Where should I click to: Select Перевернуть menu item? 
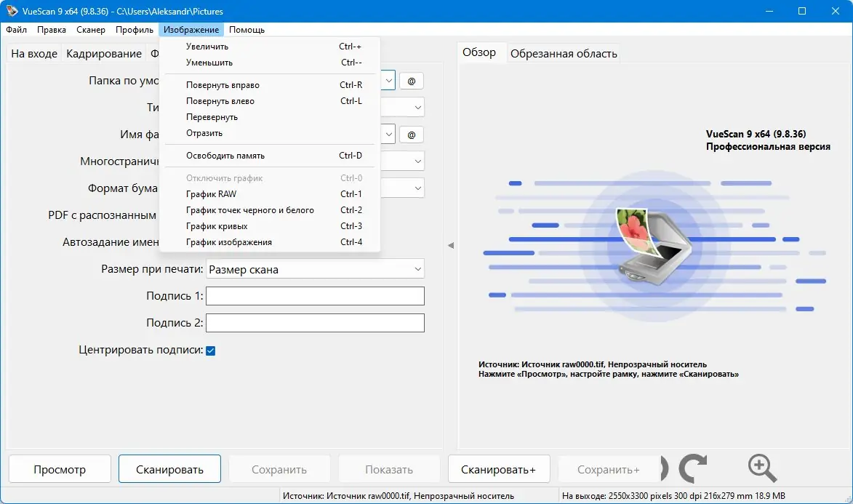270,117
